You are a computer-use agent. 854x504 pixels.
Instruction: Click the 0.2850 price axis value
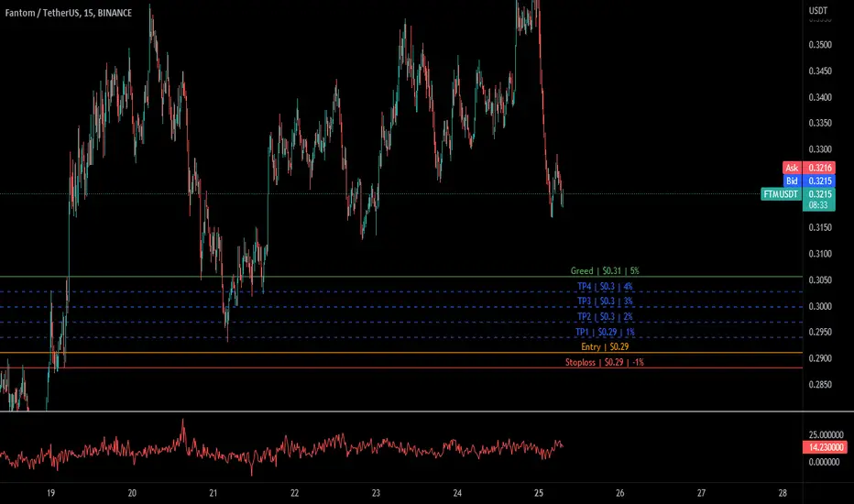coord(820,385)
